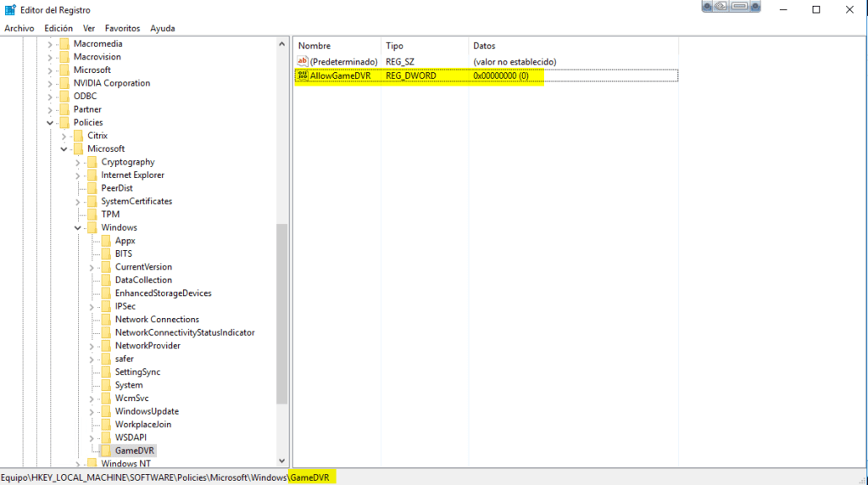The height and width of the screenshot is (485, 868).
Task: Expand the Macrovision key
Action: [50, 57]
